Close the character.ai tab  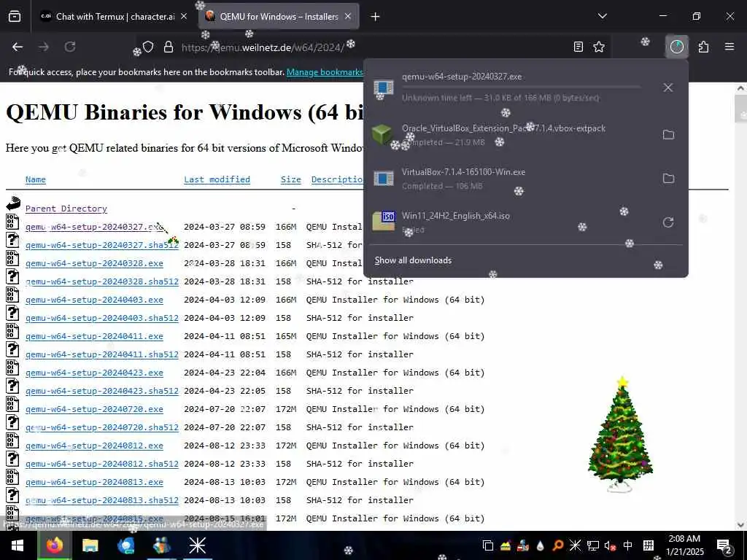pos(184,17)
